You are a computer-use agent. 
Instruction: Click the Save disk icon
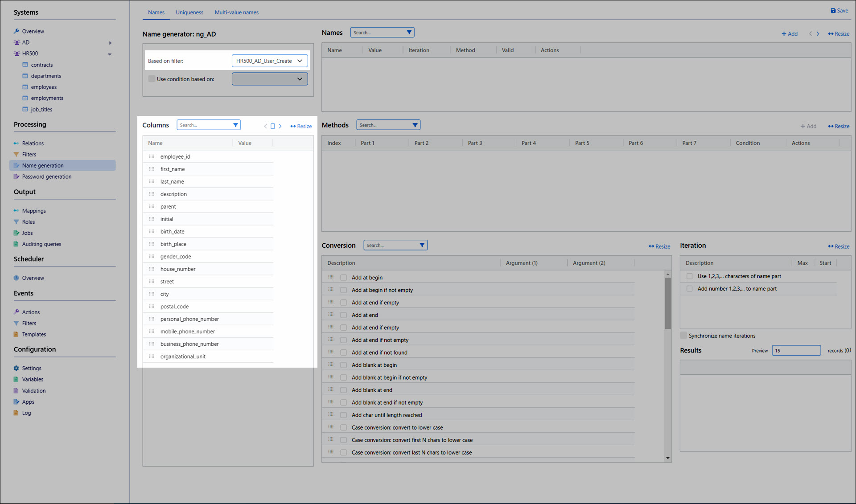[833, 11]
